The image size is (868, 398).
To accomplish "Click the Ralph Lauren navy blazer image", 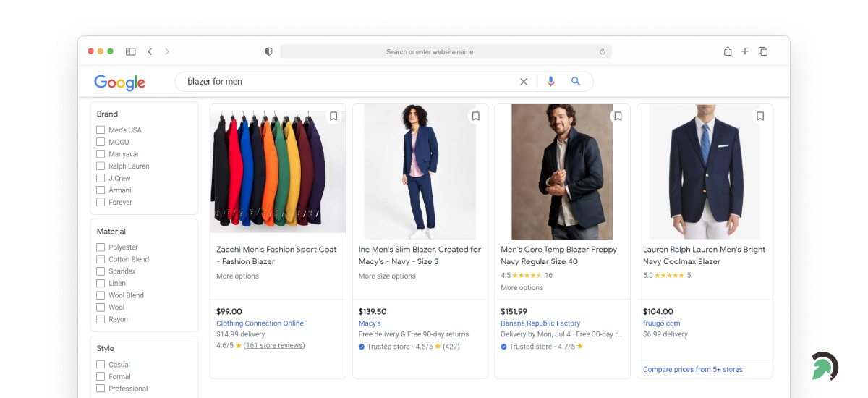I will point(705,172).
